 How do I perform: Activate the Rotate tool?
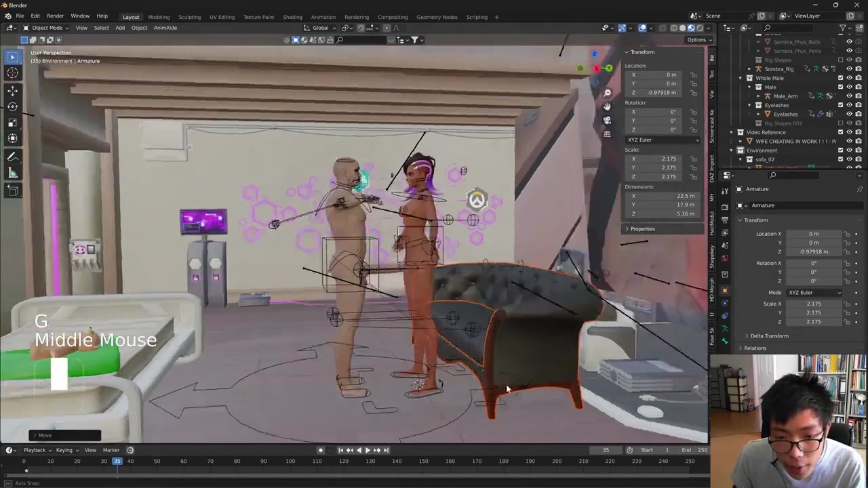(x=12, y=106)
